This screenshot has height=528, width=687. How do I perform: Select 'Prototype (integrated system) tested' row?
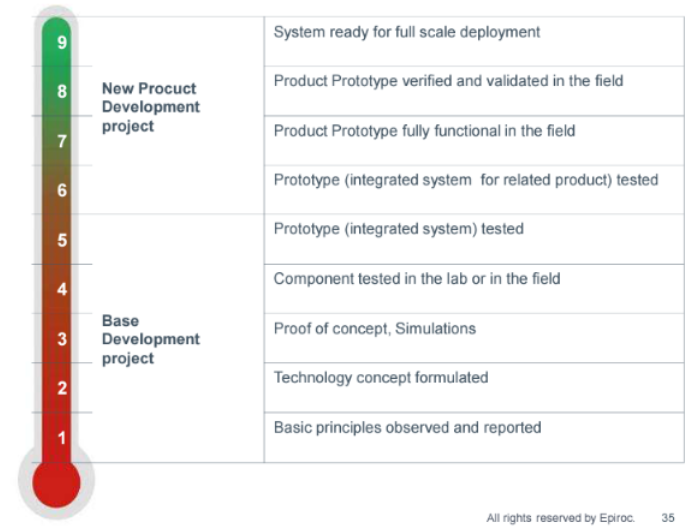(474, 239)
